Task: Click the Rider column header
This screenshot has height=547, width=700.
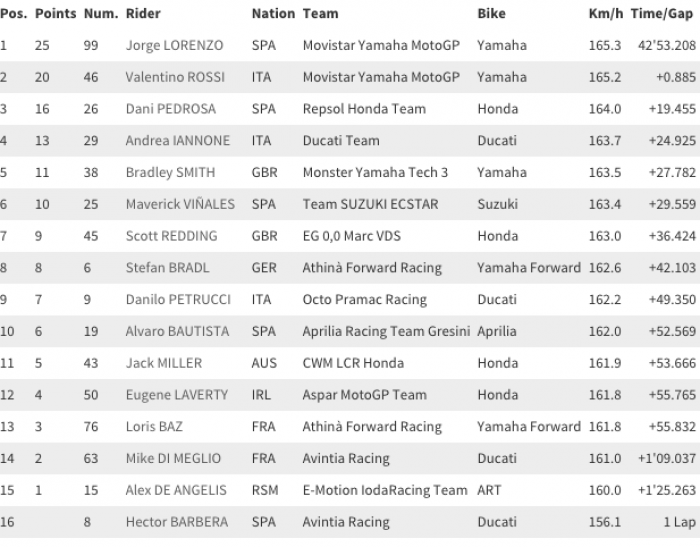Action: pos(143,13)
